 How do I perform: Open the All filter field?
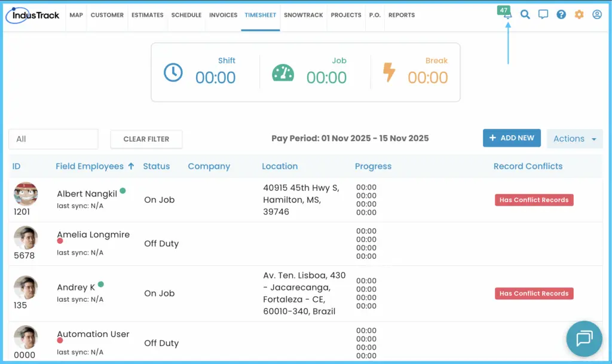pos(53,139)
